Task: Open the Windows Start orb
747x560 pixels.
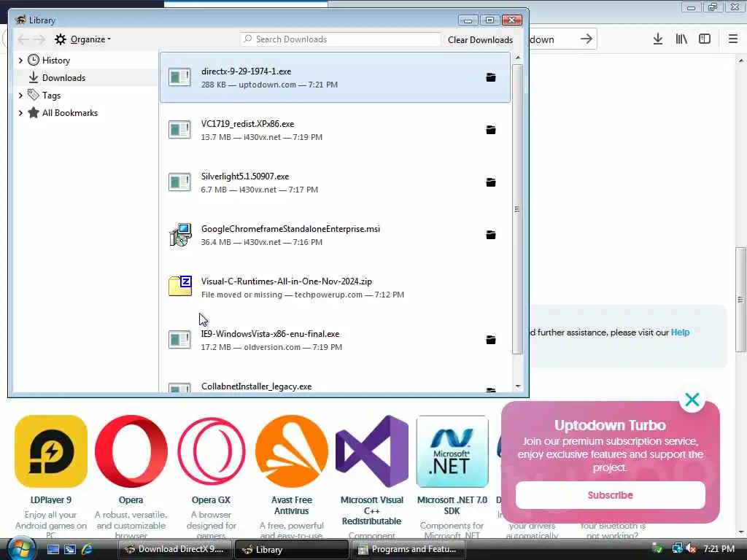Action: [20, 548]
